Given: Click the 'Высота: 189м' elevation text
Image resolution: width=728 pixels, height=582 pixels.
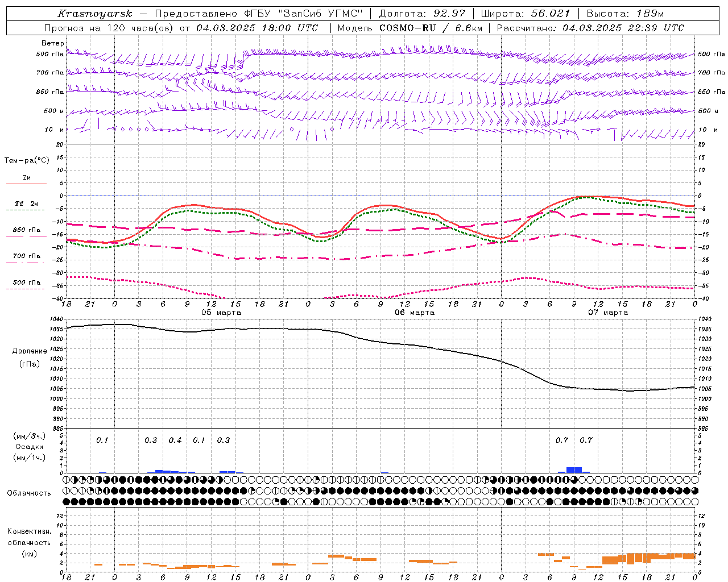Looking at the screenshot, I should tap(625, 14).
